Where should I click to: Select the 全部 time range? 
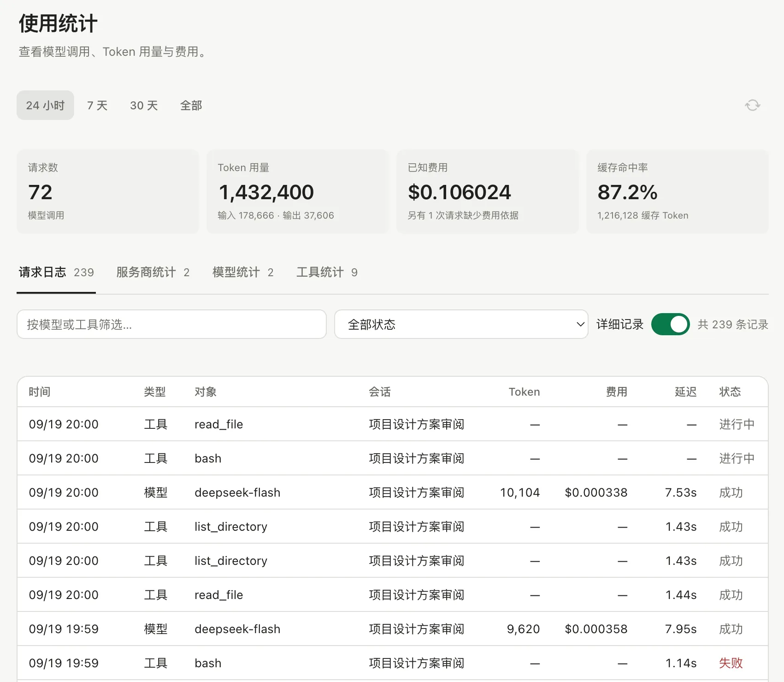click(191, 105)
